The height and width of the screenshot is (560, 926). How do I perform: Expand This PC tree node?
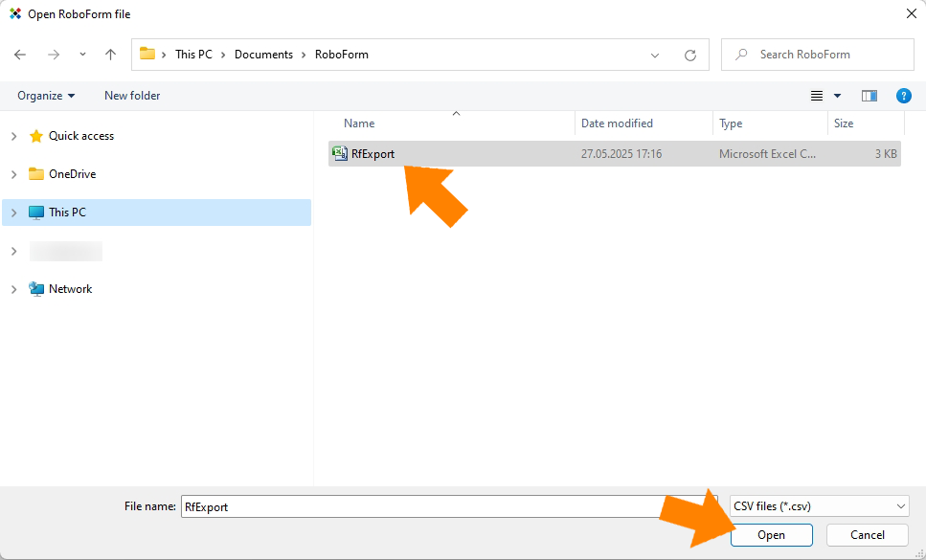pyautogui.click(x=14, y=213)
